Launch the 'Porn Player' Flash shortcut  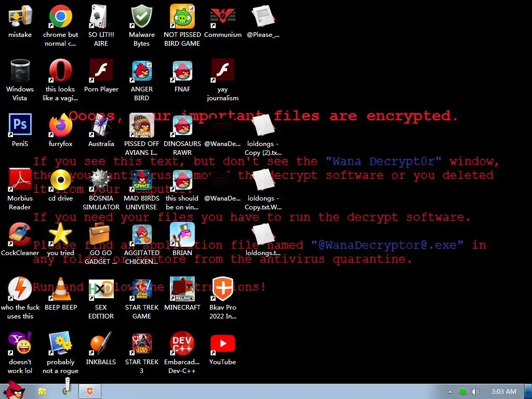click(x=101, y=71)
